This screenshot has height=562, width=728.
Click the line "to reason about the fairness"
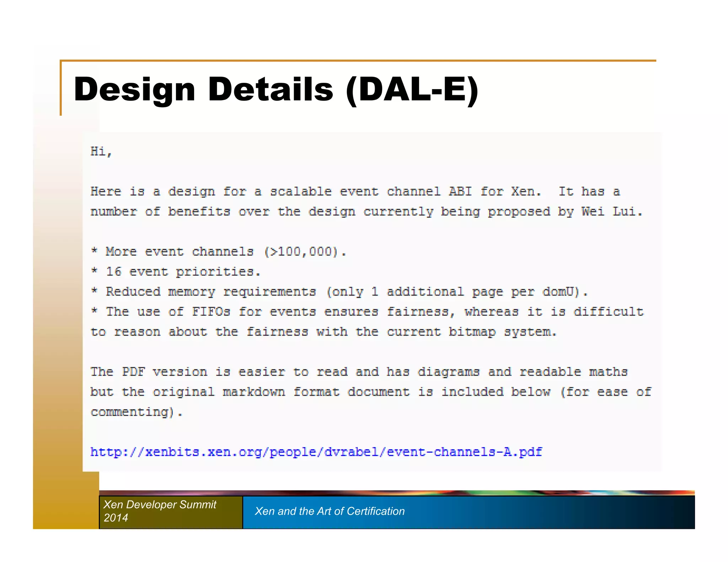click(x=323, y=332)
